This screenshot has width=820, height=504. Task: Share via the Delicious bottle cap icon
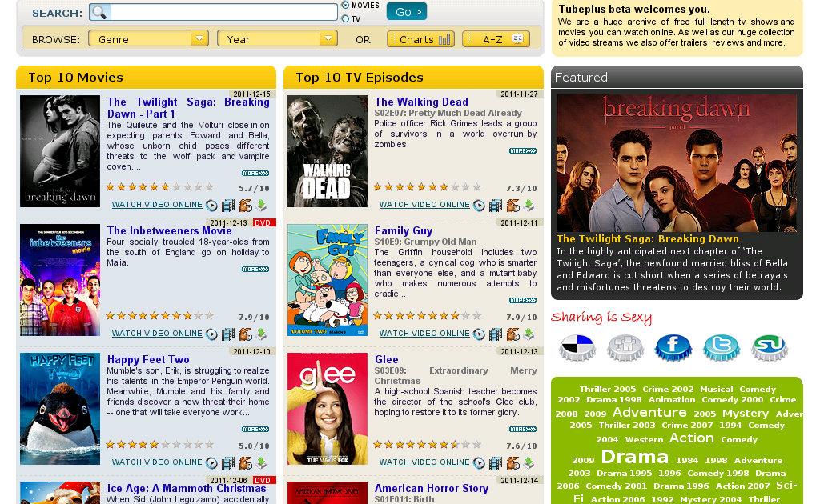[x=577, y=348]
